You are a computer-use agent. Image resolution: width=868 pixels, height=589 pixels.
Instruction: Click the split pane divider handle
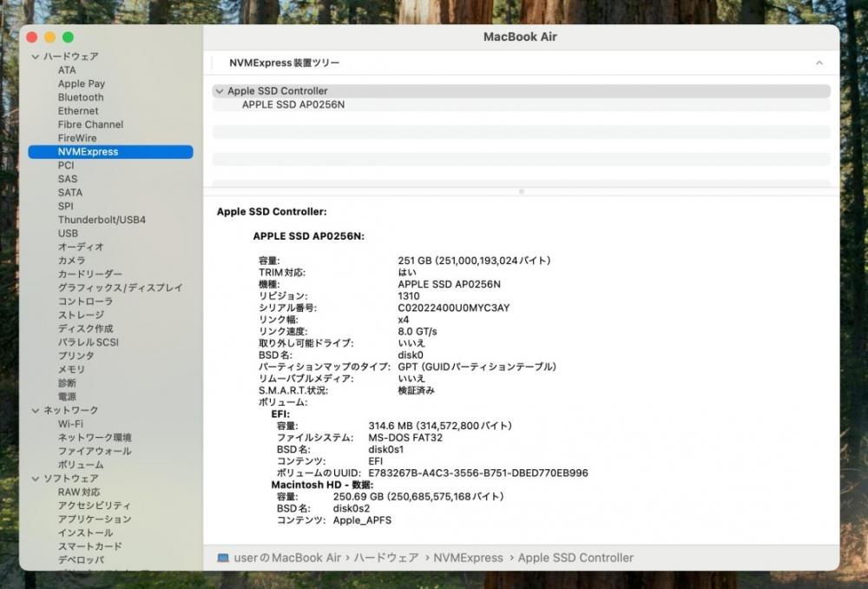(x=521, y=191)
